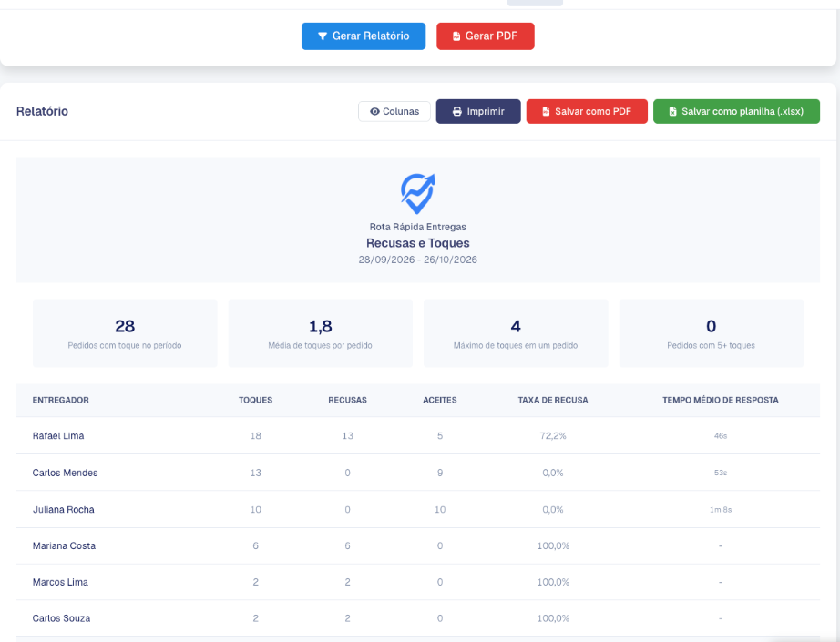Click the 1,8 Média de toques card
Screen dimensions: 840x642
321,333
